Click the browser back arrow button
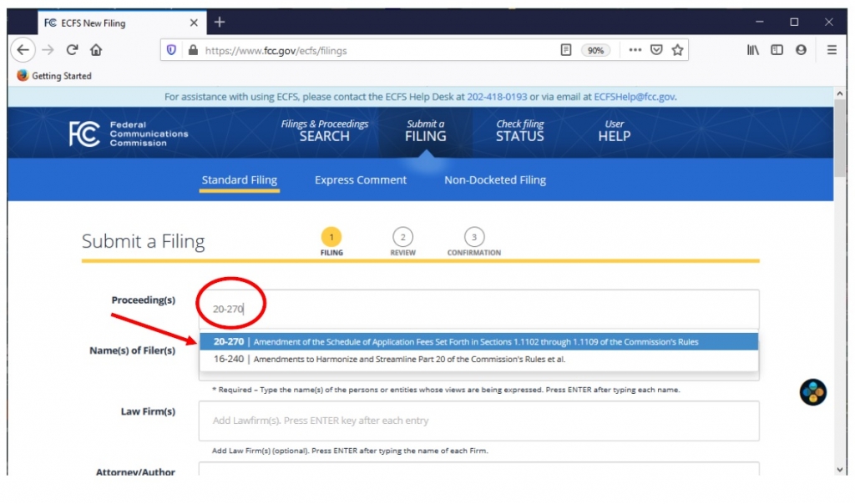Image resolution: width=855 pixels, height=504 pixels. click(23, 50)
